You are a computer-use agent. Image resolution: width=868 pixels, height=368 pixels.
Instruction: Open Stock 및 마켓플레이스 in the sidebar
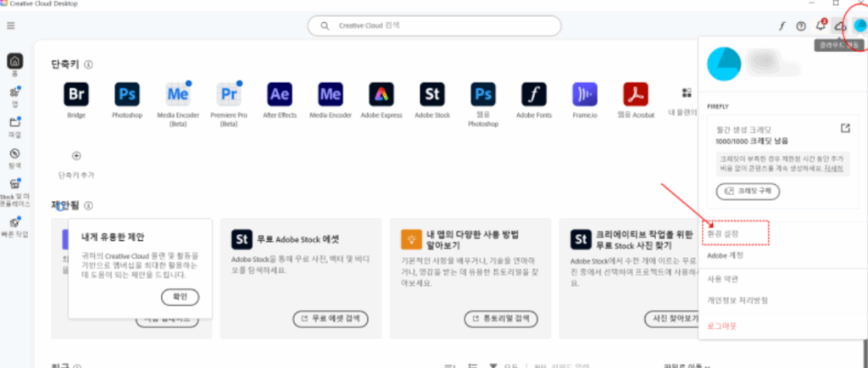coord(15,184)
